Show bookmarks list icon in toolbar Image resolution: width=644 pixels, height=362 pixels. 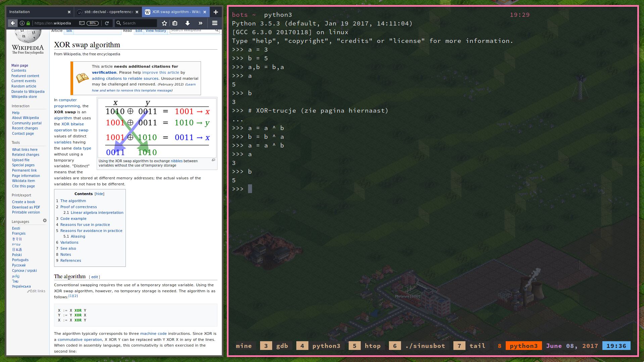click(175, 23)
